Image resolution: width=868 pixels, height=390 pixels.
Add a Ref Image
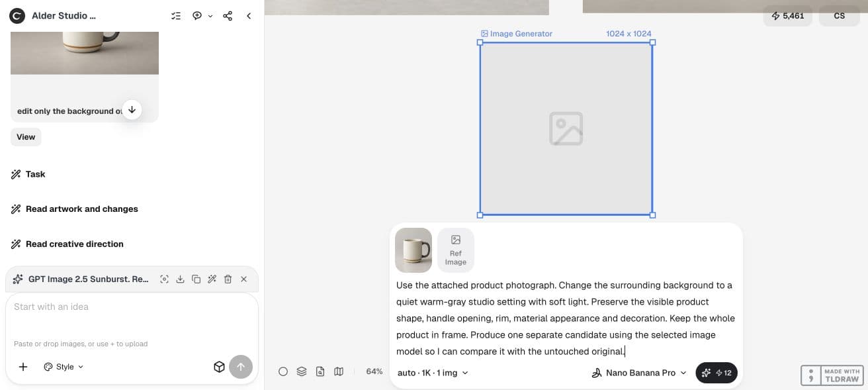click(456, 250)
